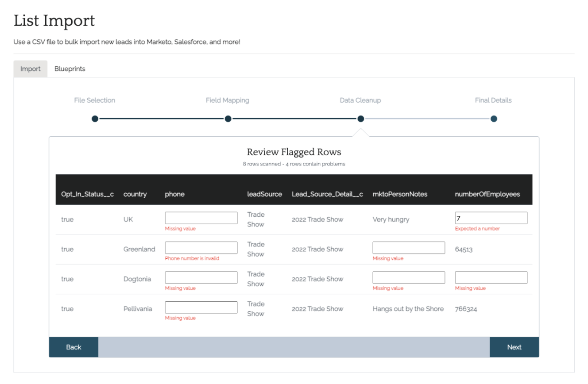
Task: Click the Greenland country cell
Action: point(139,249)
